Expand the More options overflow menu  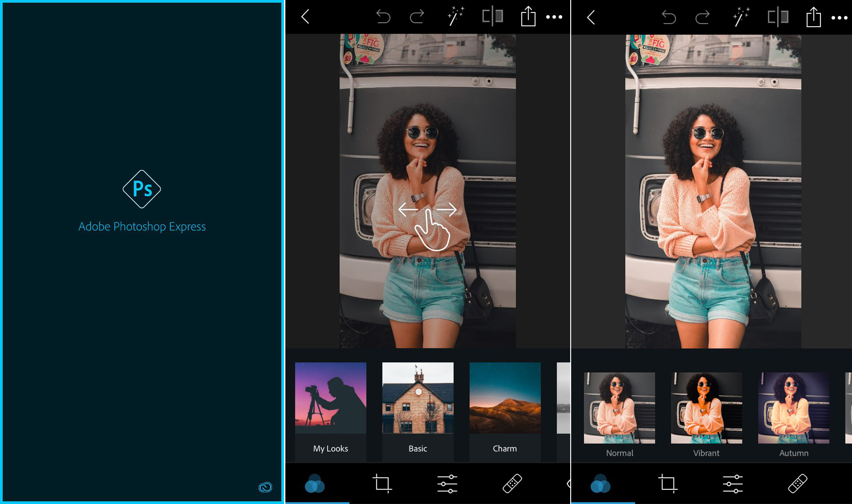pos(553,17)
